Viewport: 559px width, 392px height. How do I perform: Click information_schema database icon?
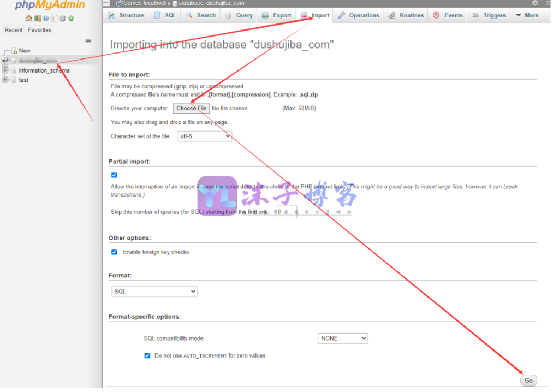[14, 70]
